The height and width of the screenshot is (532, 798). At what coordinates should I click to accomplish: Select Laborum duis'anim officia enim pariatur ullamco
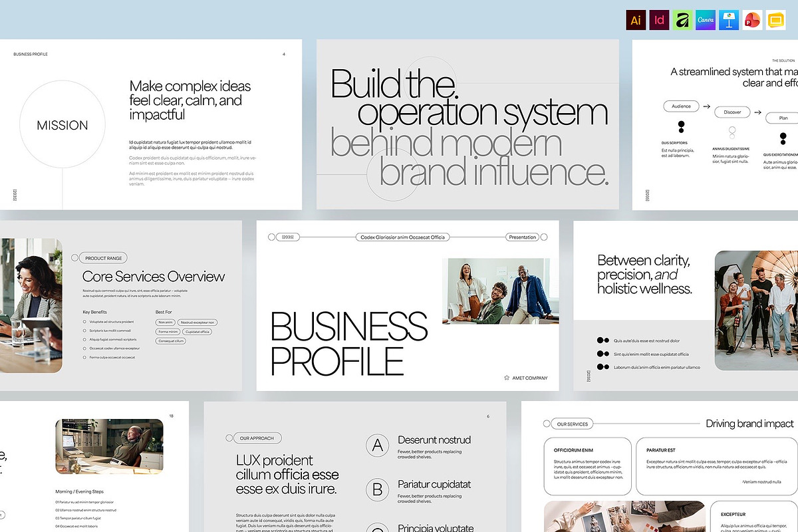pos(657,367)
